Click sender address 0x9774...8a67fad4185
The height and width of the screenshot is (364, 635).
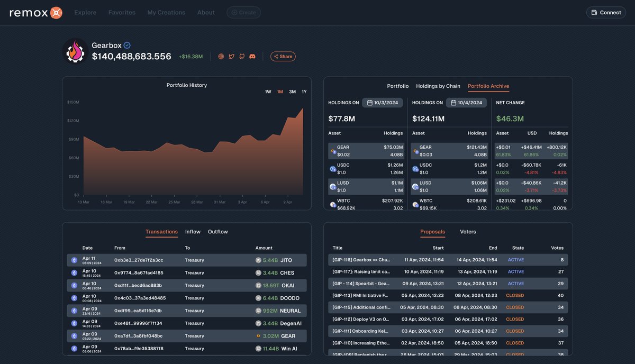139,273
